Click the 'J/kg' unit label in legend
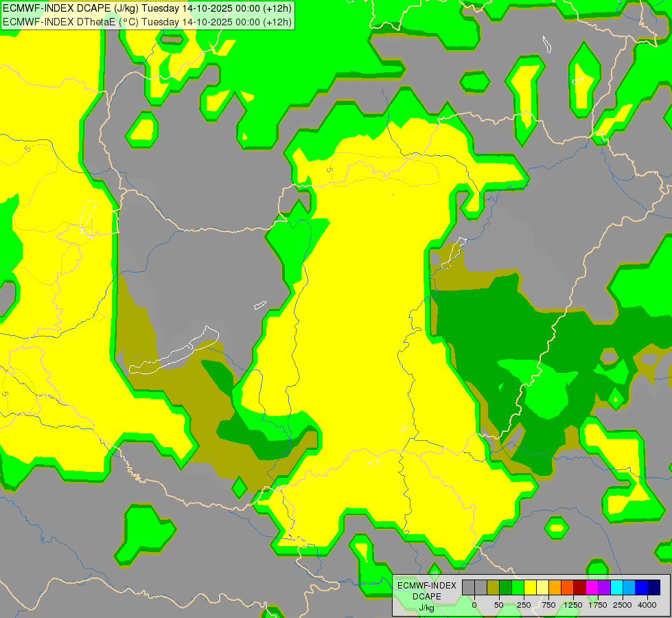This screenshot has height=618, width=672. pyautogui.click(x=427, y=608)
